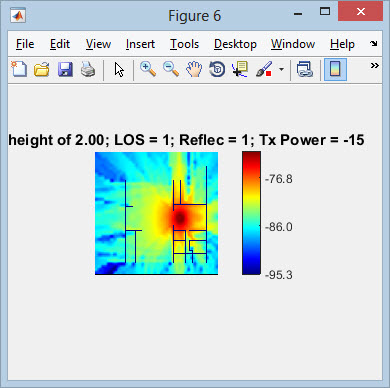Print the figure using printer icon
Image resolution: width=390 pixels, height=388 pixels.
click(x=88, y=69)
